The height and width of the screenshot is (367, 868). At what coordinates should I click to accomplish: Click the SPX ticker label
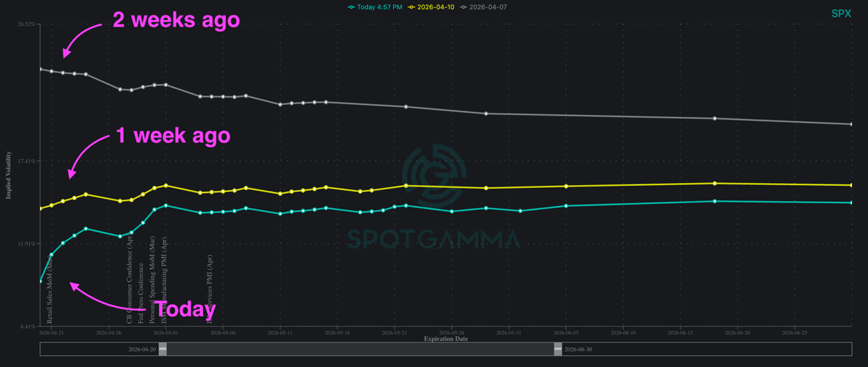click(841, 13)
